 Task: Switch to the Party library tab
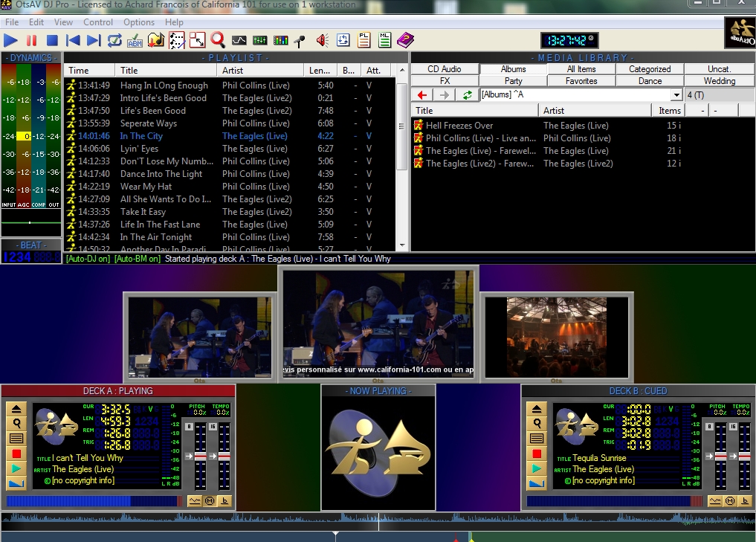pos(513,81)
